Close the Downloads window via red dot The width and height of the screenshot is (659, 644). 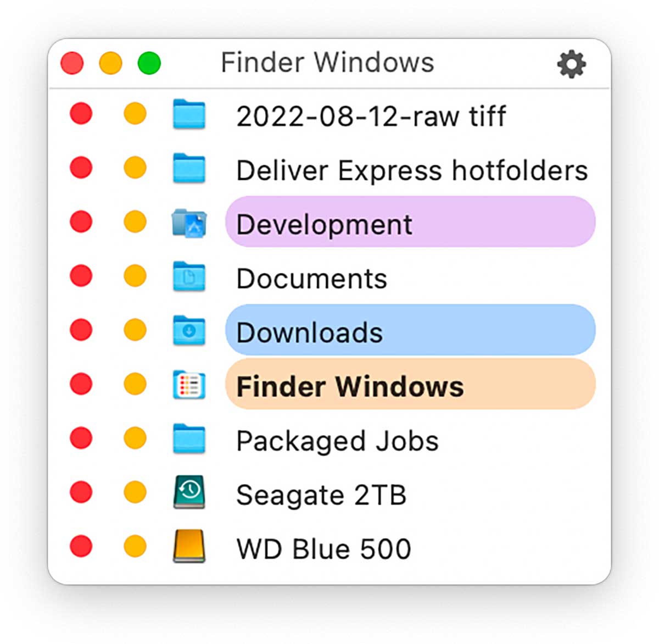81,330
